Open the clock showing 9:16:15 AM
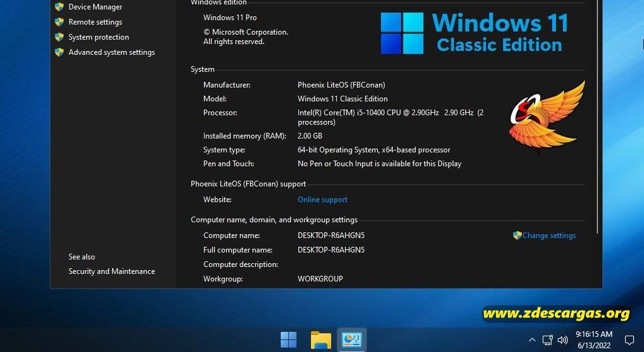 click(x=594, y=339)
